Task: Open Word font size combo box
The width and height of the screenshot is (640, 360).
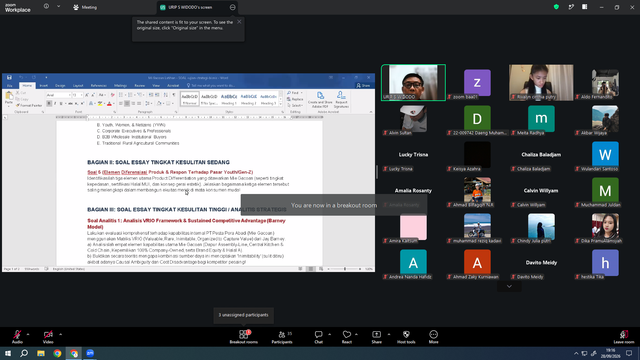Action: tap(77, 95)
